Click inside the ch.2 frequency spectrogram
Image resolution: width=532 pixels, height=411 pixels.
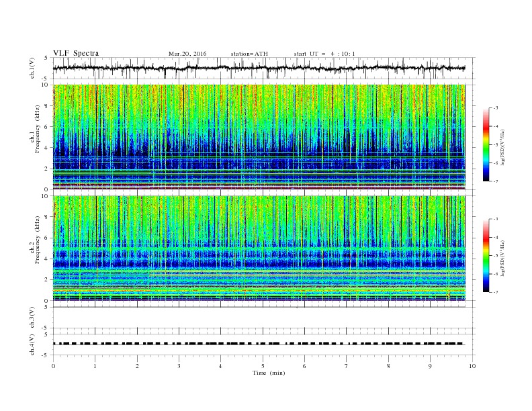259,248
